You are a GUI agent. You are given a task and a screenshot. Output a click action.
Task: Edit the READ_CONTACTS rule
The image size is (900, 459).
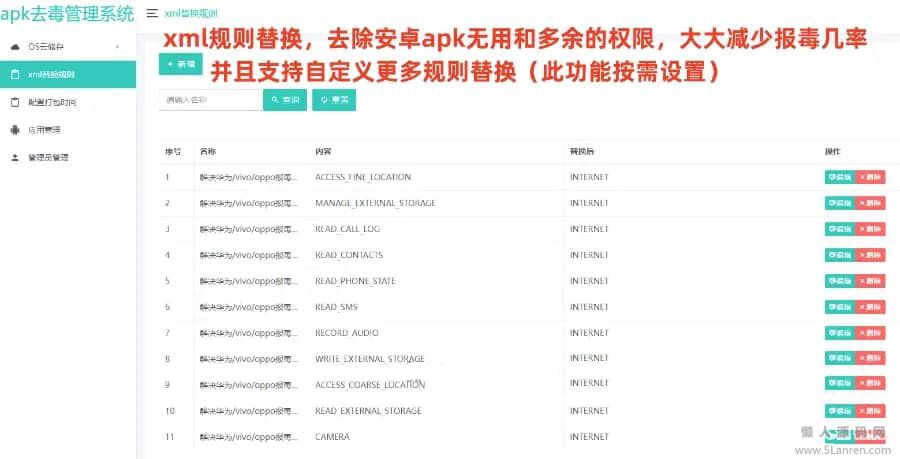840,255
